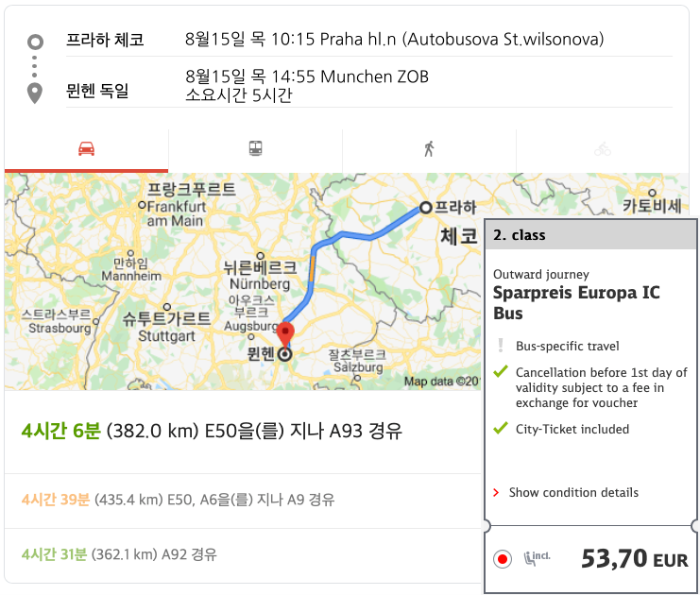The width and height of the screenshot is (700, 595).
Task: Click the Outward journey label
Action: coord(540,274)
